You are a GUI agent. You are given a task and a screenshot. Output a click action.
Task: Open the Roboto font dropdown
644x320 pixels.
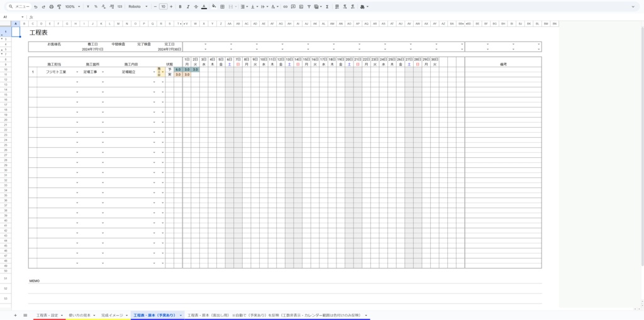coord(138,6)
